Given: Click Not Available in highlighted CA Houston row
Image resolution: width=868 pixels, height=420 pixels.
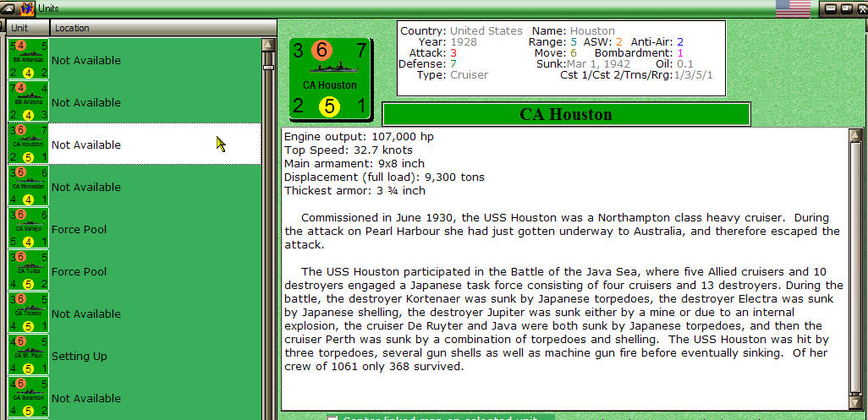Looking at the screenshot, I should click(85, 145).
